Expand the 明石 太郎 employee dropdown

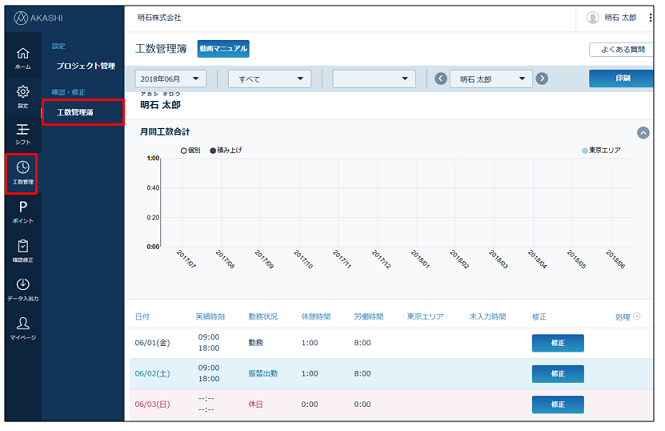491,79
